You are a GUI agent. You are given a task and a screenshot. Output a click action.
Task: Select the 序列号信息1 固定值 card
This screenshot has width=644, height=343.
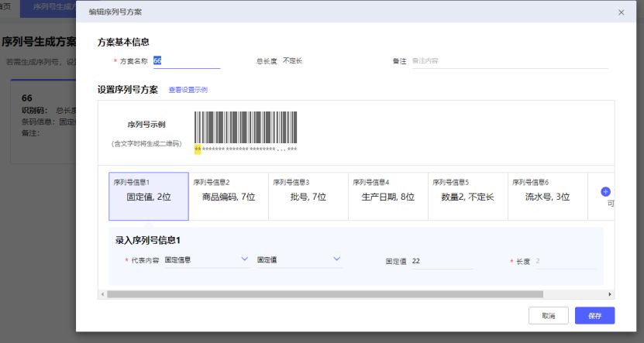click(148, 197)
